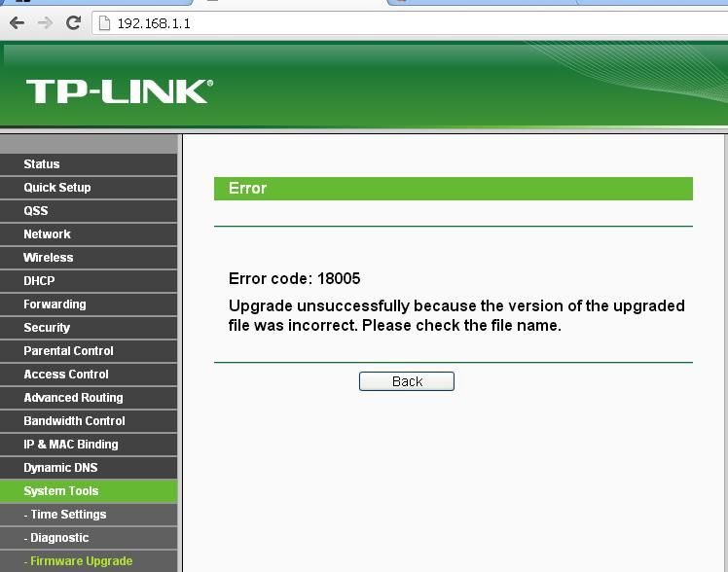Click the address bar showing 192.168.1.1

pyautogui.click(x=389, y=23)
